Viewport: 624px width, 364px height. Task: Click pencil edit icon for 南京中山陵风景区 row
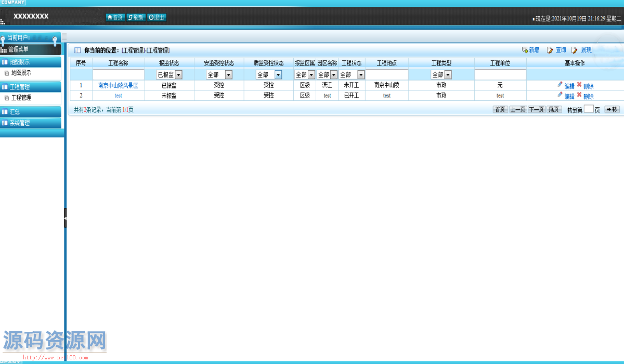point(560,84)
